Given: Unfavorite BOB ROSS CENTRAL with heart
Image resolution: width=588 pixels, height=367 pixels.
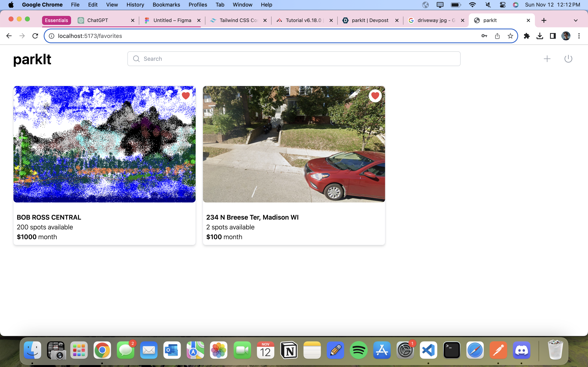Looking at the screenshot, I should pos(186,96).
